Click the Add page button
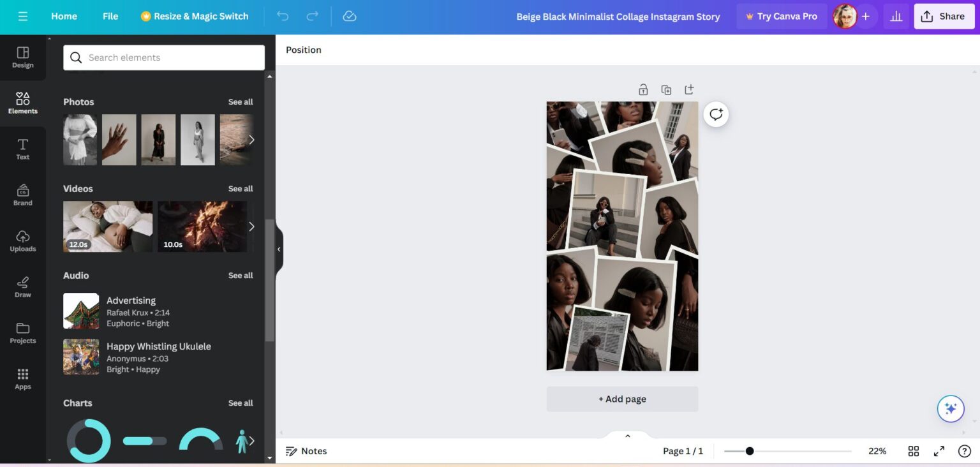The image size is (980, 467). coord(622,399)
